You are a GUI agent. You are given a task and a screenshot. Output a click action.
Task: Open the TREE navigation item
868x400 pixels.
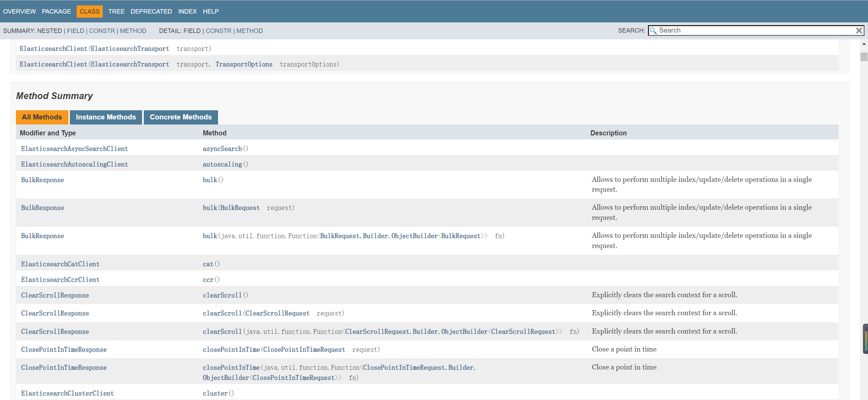[116, 12]
